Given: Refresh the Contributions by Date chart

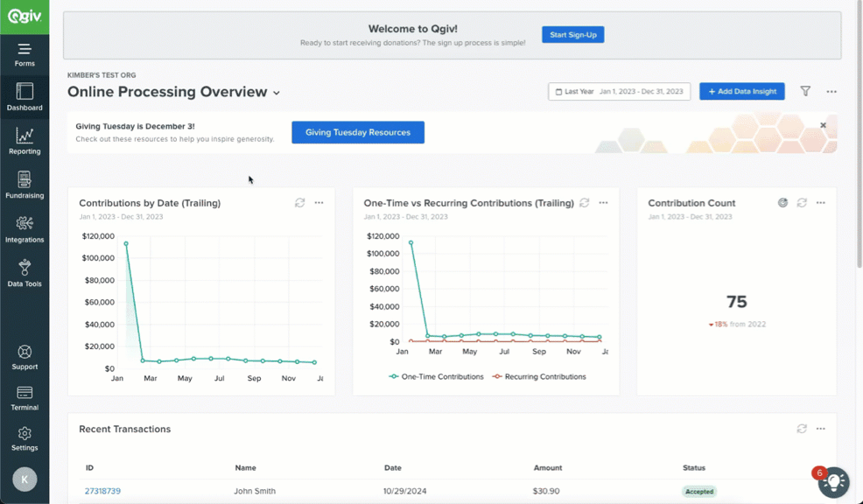Looking at the screenshot, I should pyautogui.click(x=299, y=203).
